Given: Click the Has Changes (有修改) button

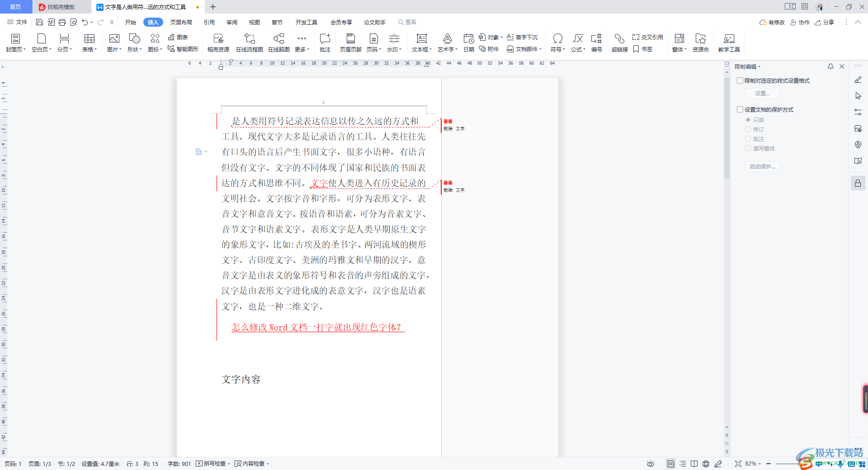Looking at the screenshot, I should coord(772,22).
